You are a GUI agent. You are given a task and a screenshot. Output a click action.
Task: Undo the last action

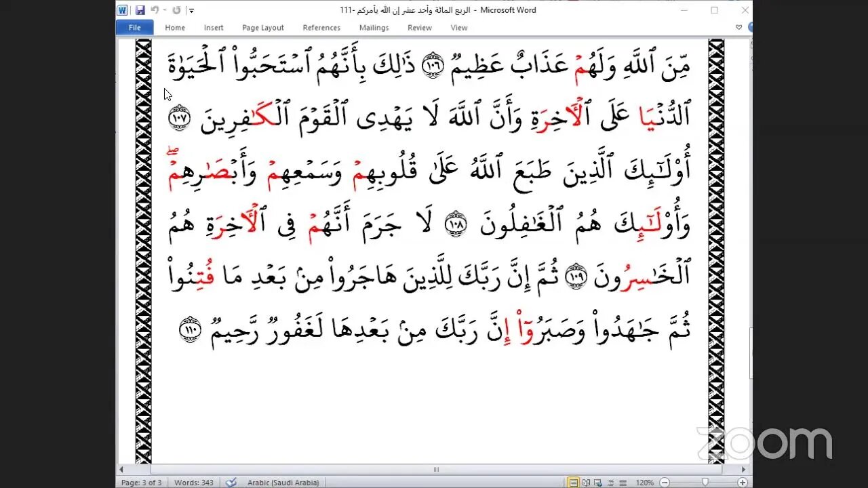click(x=155, y=10)
